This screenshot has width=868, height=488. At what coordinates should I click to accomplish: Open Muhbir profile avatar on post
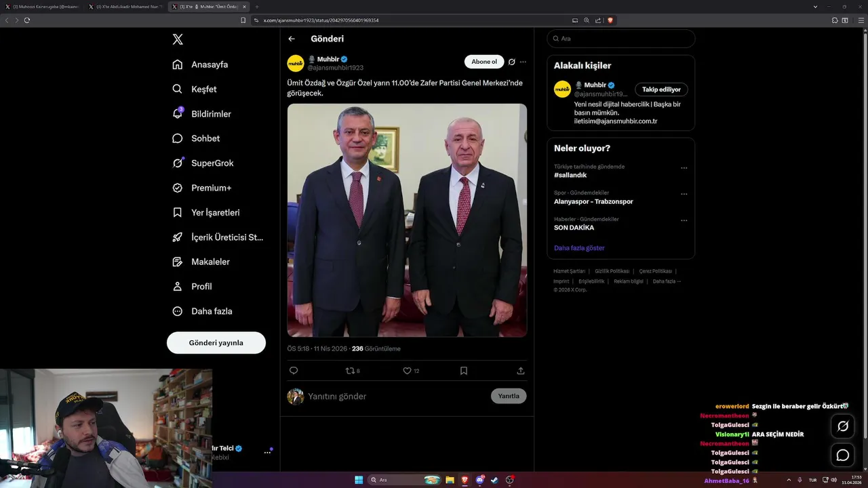[296, 63]
